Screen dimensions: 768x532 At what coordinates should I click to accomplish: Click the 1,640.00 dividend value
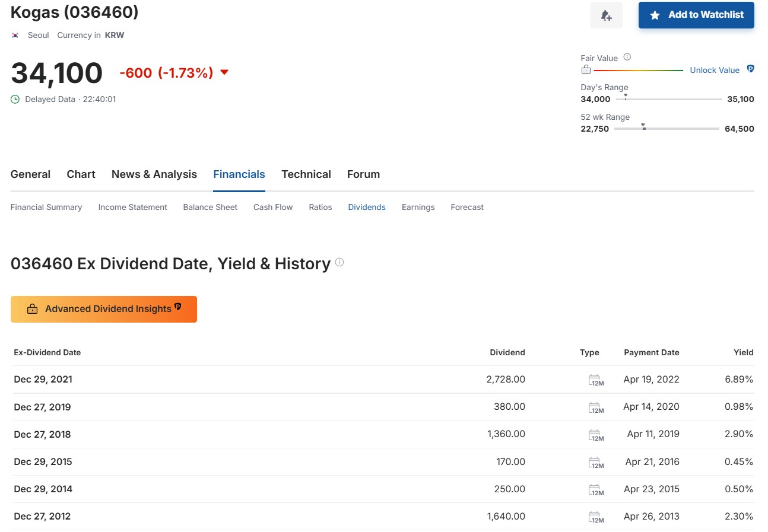tap(506, 516)
